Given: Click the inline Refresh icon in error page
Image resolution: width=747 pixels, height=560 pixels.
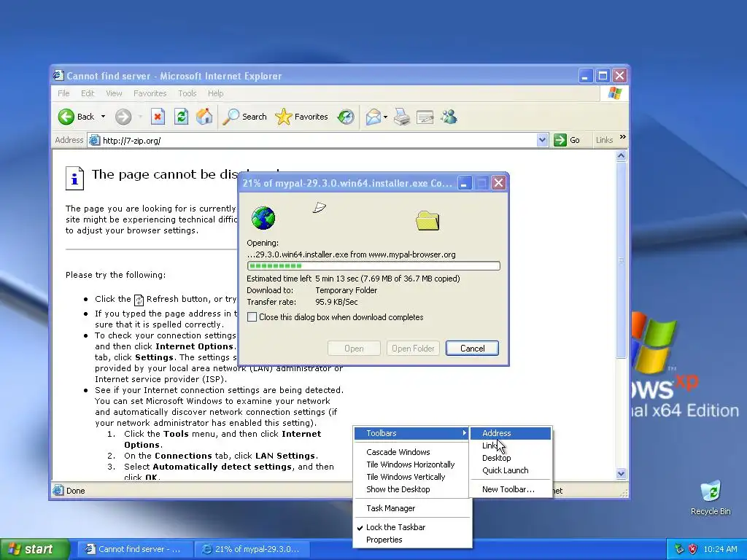Looking at the screenshot, I should pos(139,300).
